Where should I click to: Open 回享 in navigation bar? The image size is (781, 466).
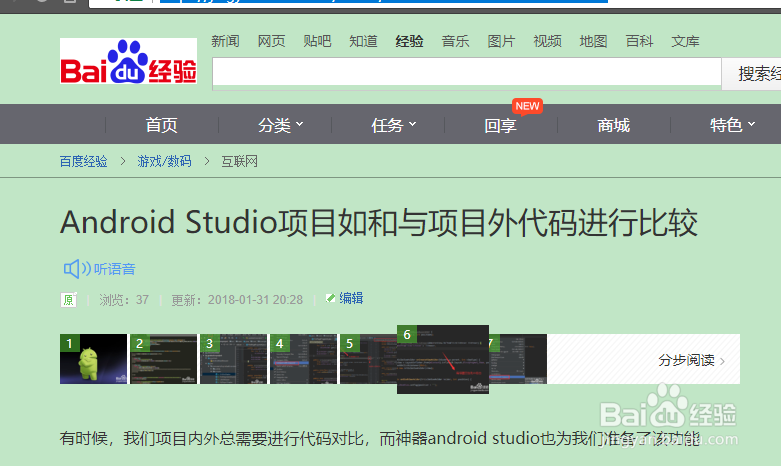(501, 125)
